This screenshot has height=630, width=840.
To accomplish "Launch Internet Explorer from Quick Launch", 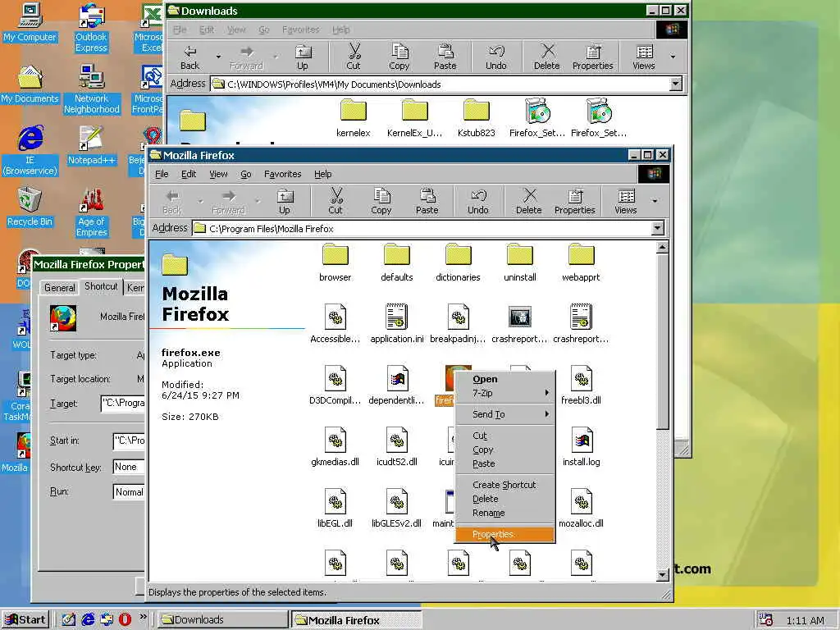I will pos(87,620).
